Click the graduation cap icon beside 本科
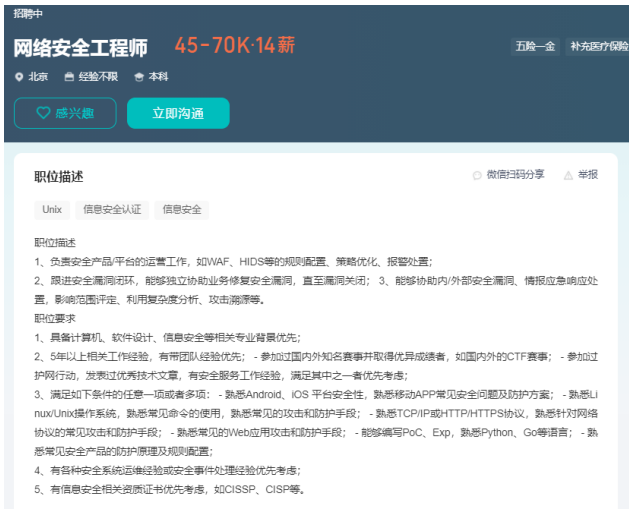629x518 pixels. click(x=139, y=77)
